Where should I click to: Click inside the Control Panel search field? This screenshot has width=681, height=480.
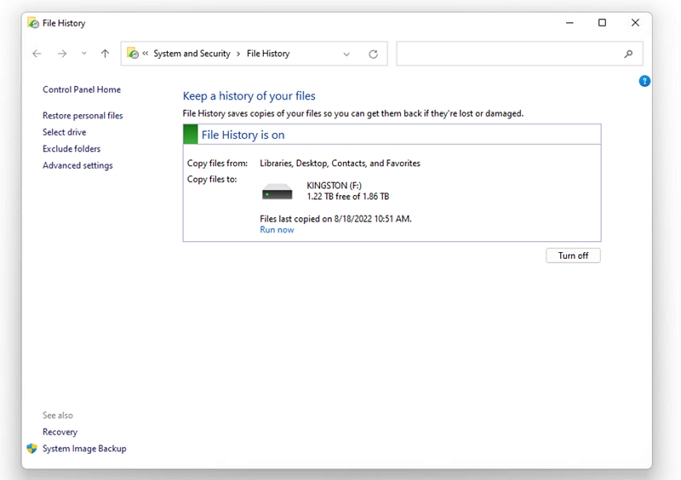coord(519,54)
